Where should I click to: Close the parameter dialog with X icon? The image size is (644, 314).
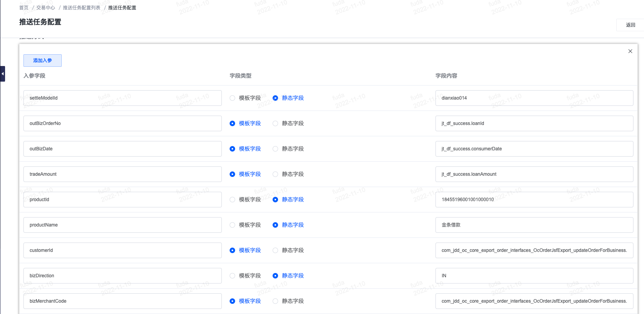pos(630,51)
